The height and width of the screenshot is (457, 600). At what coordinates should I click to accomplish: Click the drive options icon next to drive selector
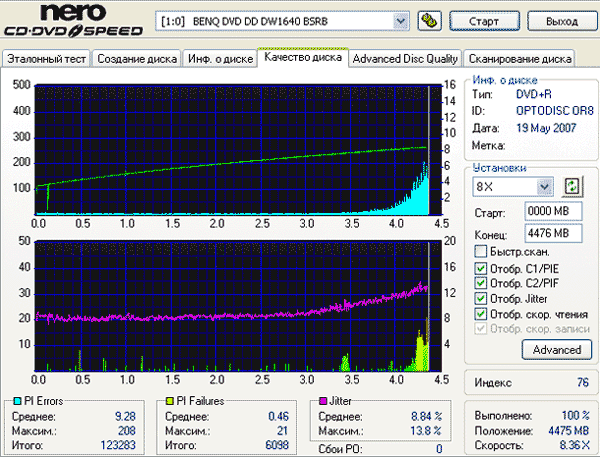tap(429, 21)
